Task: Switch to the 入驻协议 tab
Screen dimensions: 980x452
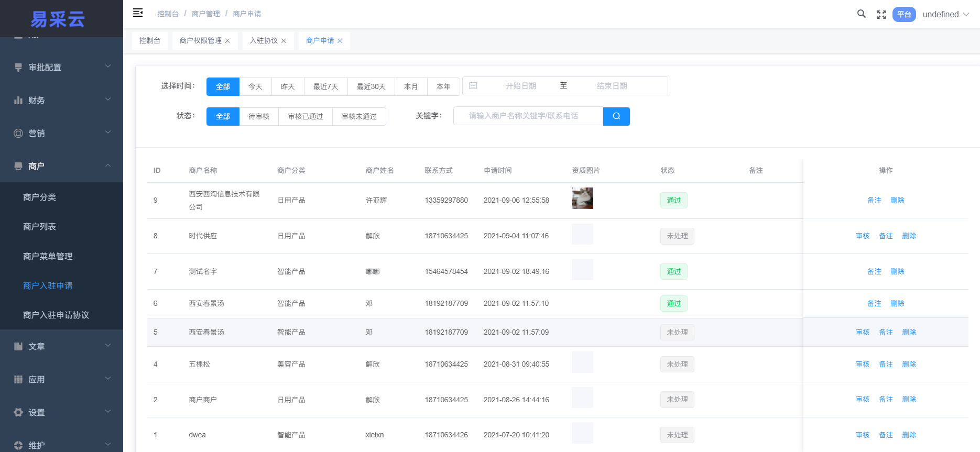Action: coord(264,41)
